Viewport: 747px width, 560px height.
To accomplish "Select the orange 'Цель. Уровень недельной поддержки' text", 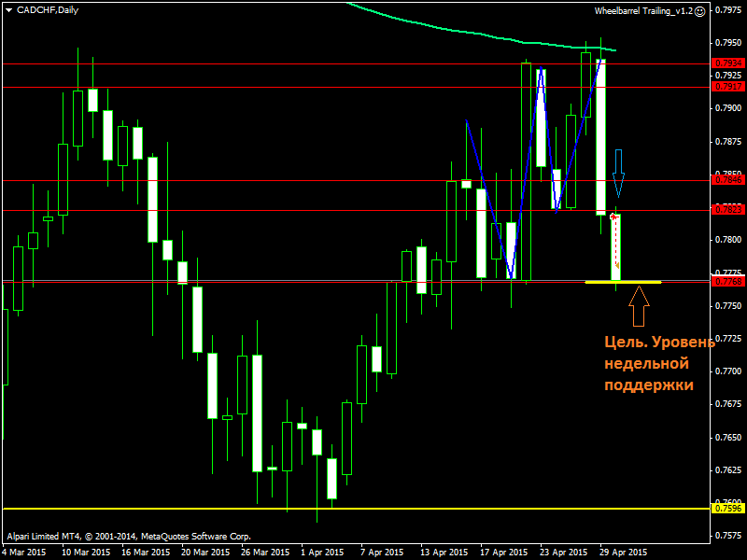I will [x=659, y=363].
